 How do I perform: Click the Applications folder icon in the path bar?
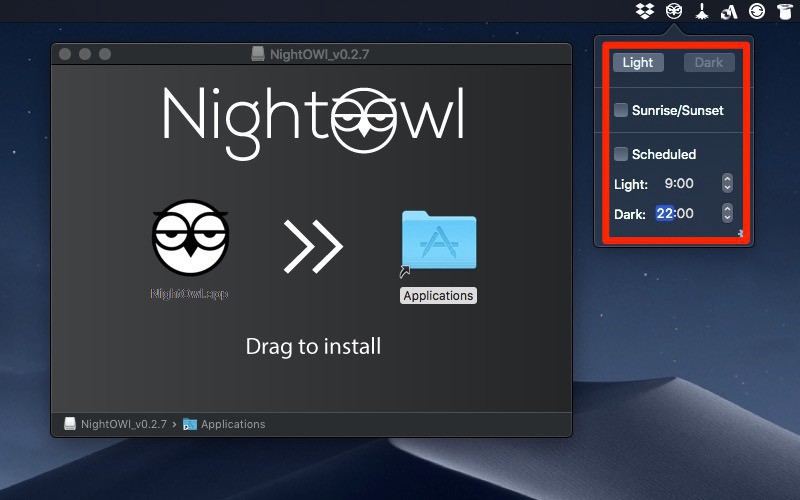tap(190, 424)
